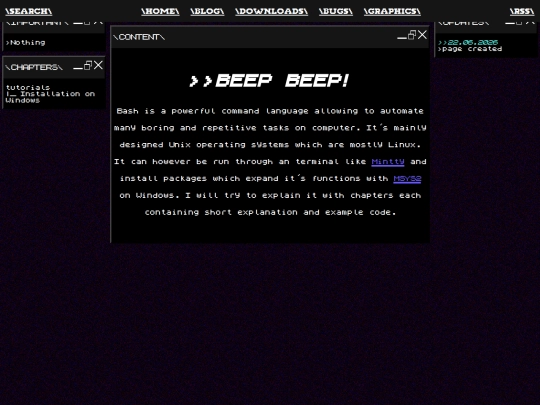
Task: Open the \SEARCH\ link in the top bar
Action: click(29, 11)
